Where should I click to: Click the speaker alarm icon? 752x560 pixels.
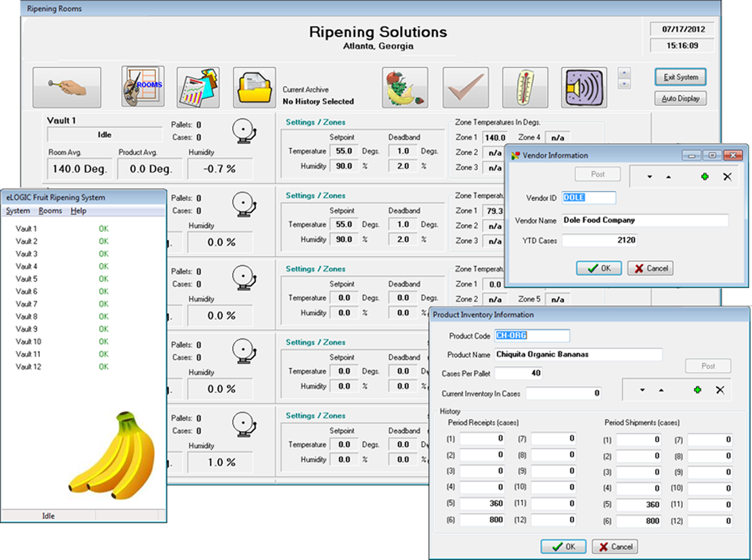pyautogui.click(x=583, y=87)
